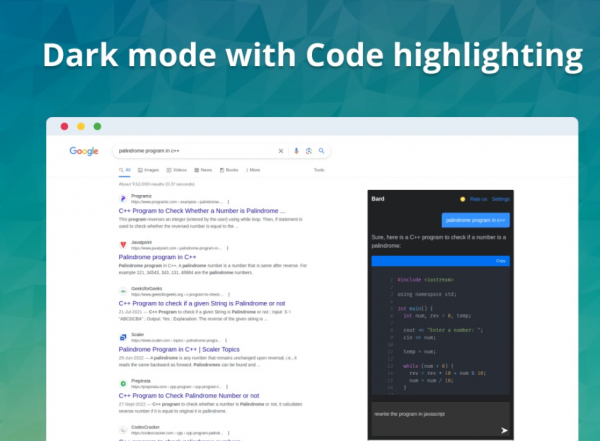The image size is (600, 441).
Task: Open the Javatpoint Palindrome program in C++ link
Action: [x=157, y=257]
